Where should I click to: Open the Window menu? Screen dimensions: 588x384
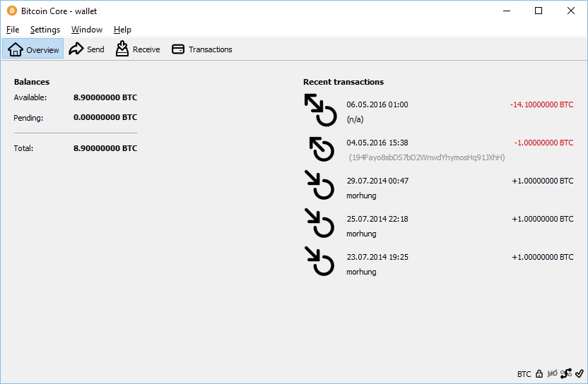pos(87,30)
